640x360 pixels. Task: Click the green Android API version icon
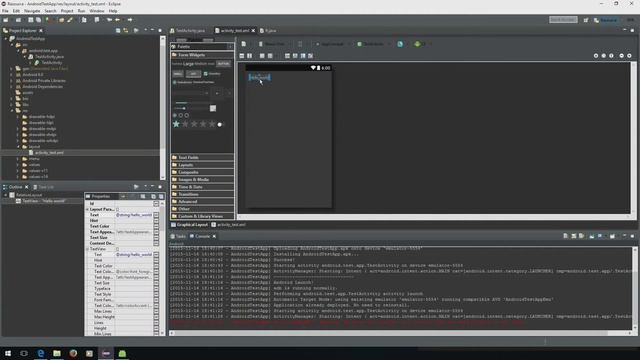417,44
